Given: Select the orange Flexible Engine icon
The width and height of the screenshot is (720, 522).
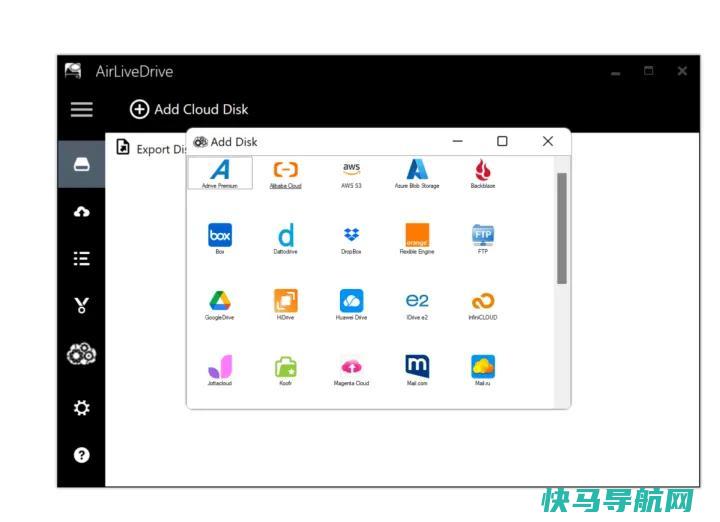Looking at the screenshot, I should pos(417,239).
